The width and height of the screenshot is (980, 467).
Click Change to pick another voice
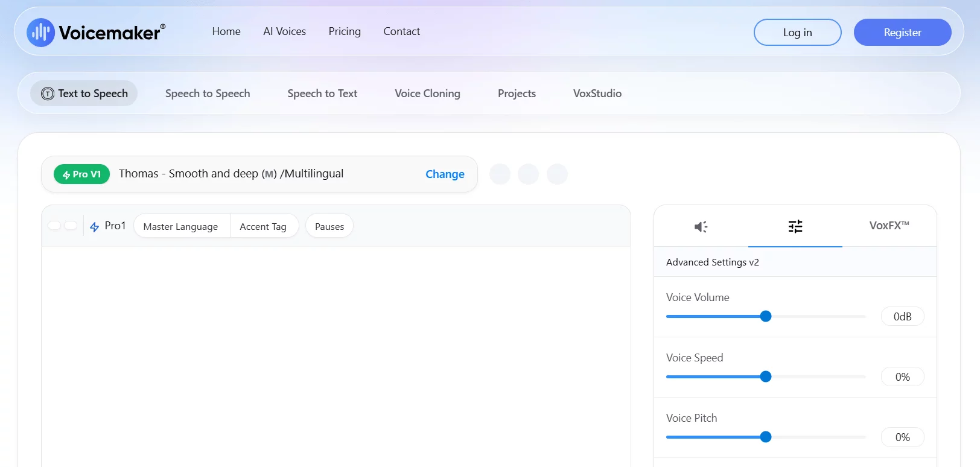(445, 174)
